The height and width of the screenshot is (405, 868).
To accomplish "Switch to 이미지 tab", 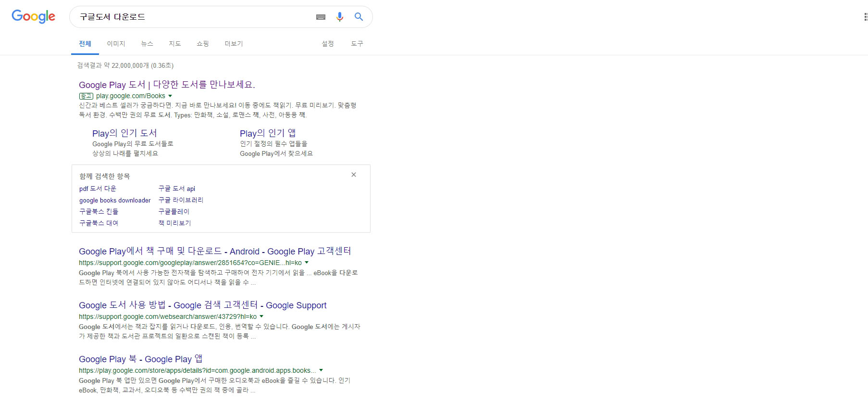I will (116, 44).
